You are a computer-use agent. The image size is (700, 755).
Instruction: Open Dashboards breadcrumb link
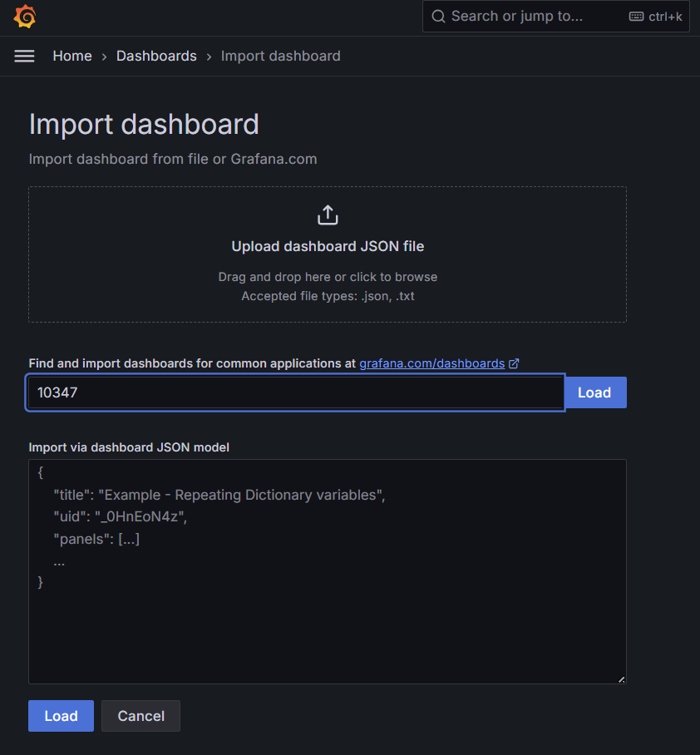point(156,56)
